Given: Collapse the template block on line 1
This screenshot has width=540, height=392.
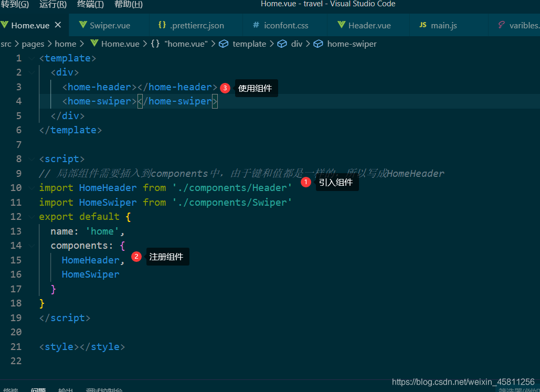Looking at the screenshot, I should [x=31, y=58].
